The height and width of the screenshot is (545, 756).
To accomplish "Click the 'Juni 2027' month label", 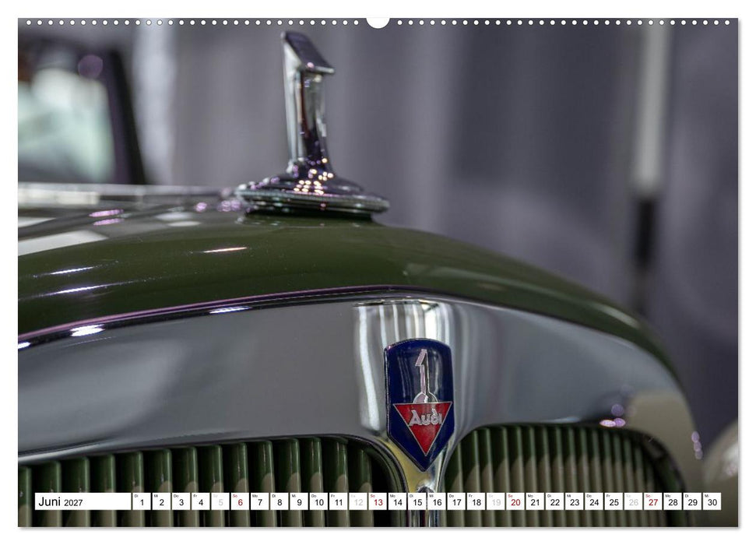I will [x=61, y=502].
